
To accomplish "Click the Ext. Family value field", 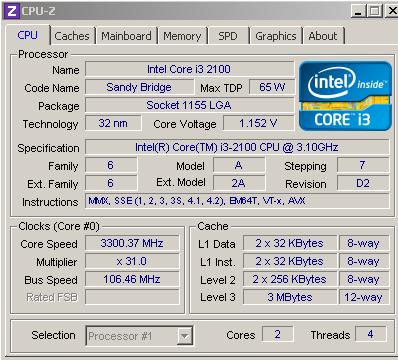I will (x=111, y=183).
